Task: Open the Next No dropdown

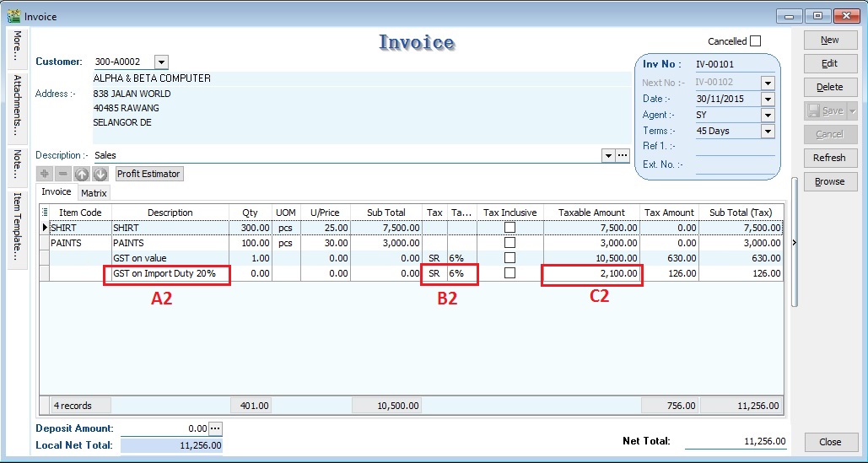Action: 768,83
